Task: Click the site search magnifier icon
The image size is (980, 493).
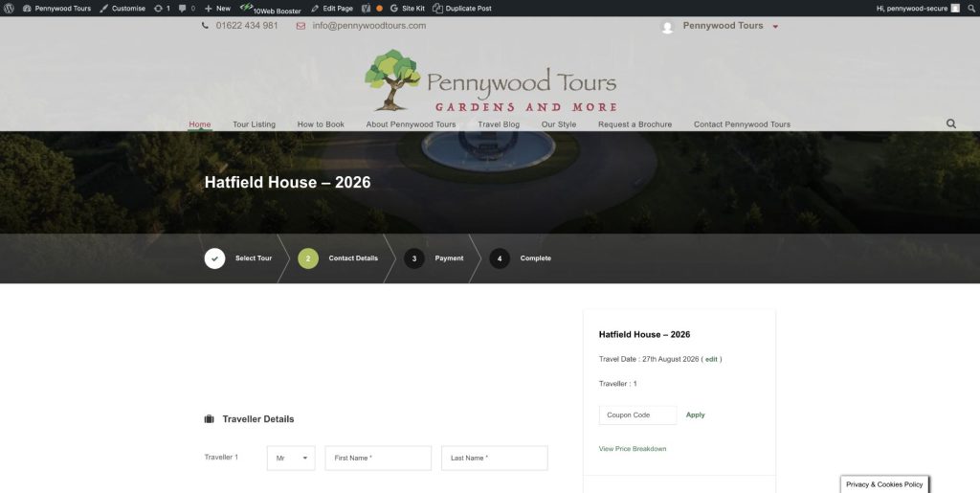Action: pos(951,123)
